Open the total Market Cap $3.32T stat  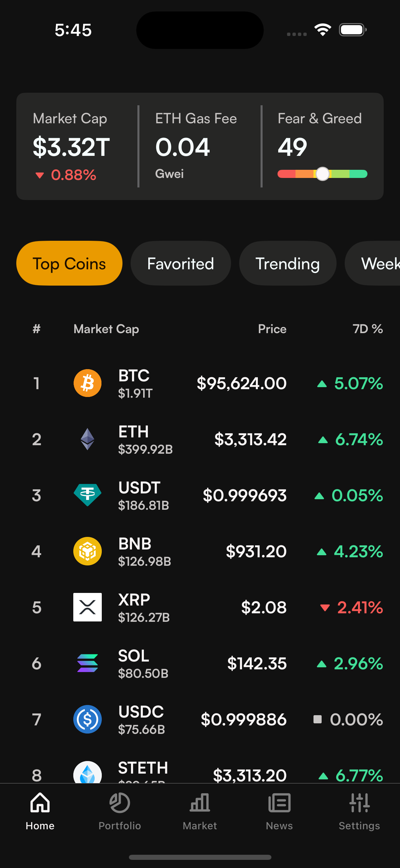click(71, 147)
